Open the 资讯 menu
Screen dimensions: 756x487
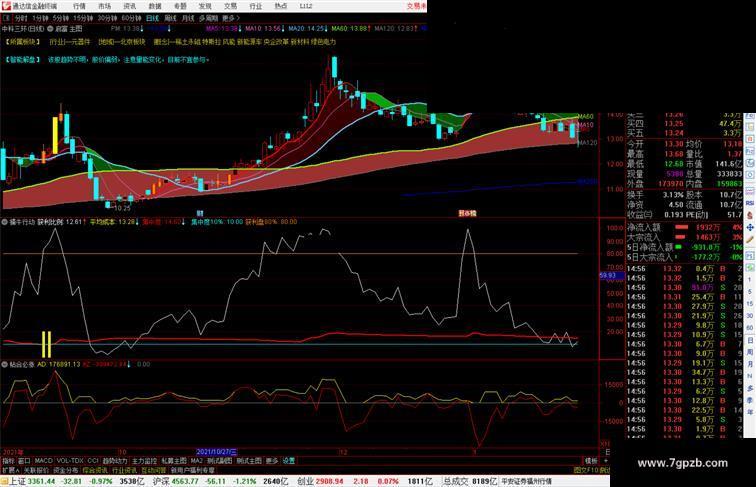point(129,6)
